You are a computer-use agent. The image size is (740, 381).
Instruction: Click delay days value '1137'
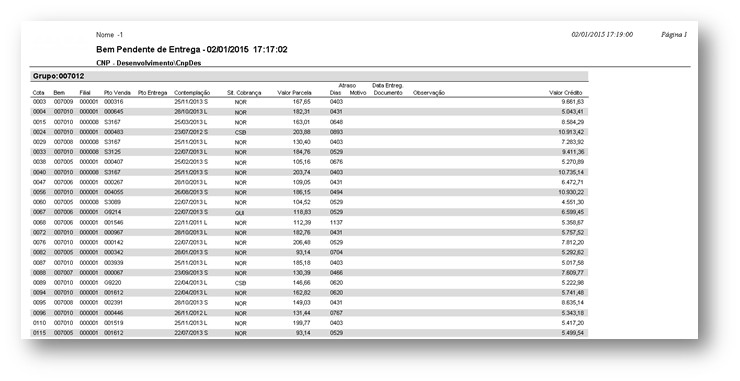336,222
